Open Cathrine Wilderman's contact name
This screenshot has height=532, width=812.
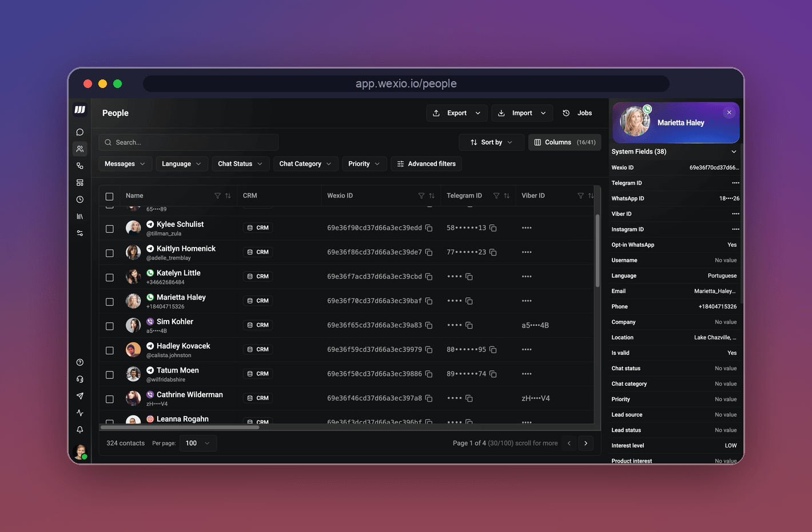pos(190,395)
